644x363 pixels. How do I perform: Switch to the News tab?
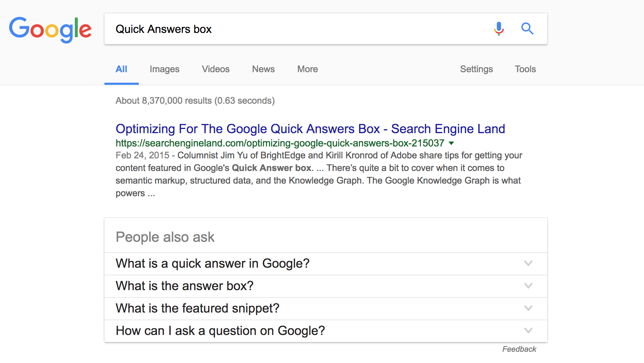point(263,69)
